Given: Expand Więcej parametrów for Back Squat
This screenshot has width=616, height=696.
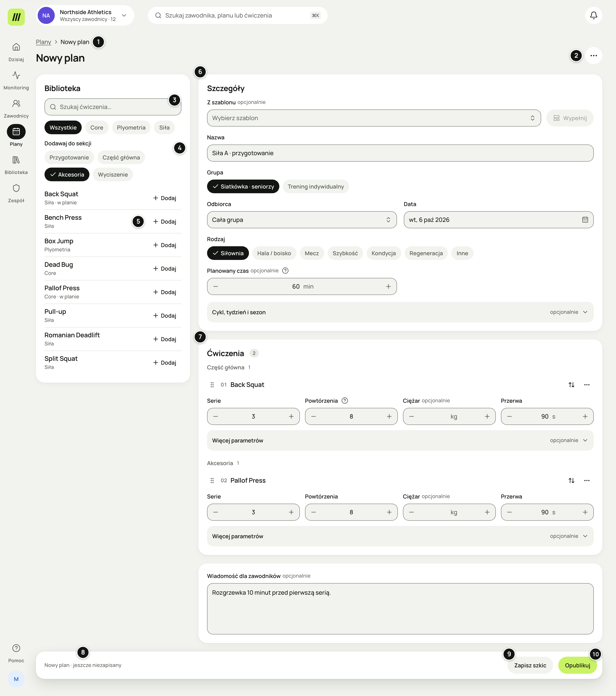Looking at the screenshot, I should click(x=400, y=440).
